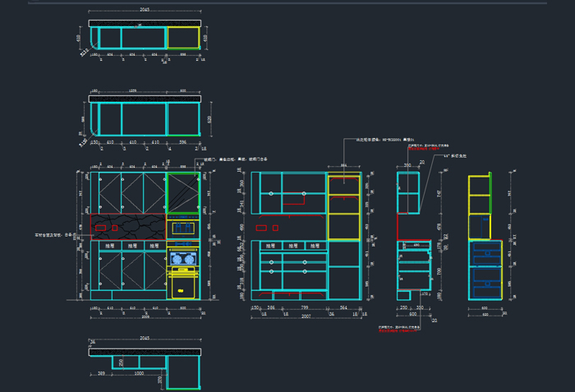Select the leftmost drawer label in front elevation

[109, 245]
